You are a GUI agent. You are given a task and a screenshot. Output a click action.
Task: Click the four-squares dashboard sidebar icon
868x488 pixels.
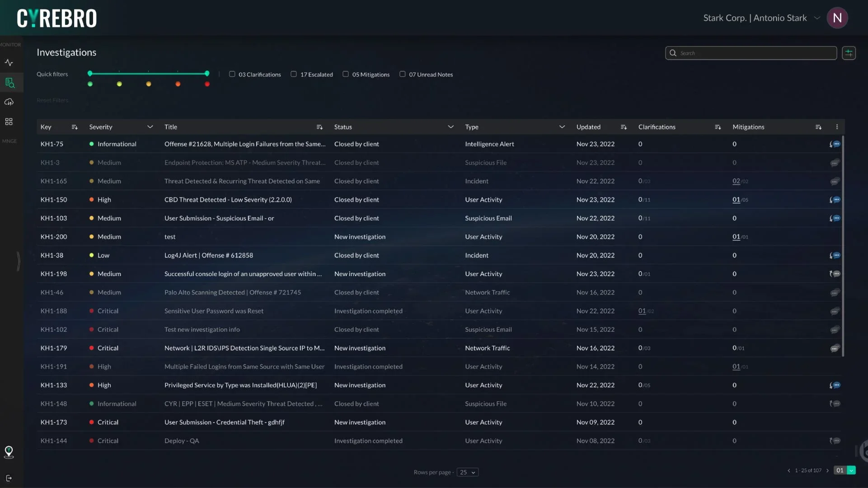9,122
